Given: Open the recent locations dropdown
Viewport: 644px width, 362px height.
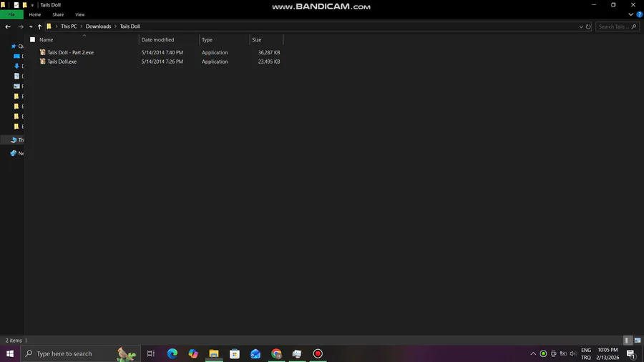Looking at the screenshot, I should (x=31, y=26).
